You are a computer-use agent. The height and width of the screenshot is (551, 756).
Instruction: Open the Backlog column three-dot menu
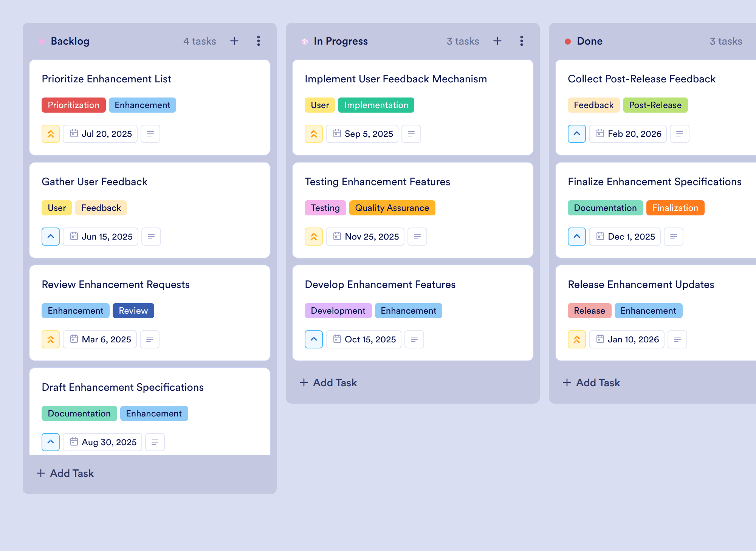259,41
